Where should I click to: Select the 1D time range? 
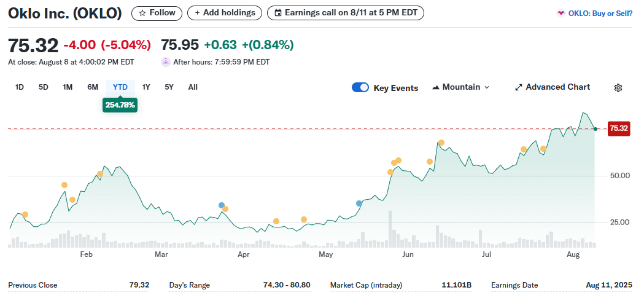(x=19, y=87)
